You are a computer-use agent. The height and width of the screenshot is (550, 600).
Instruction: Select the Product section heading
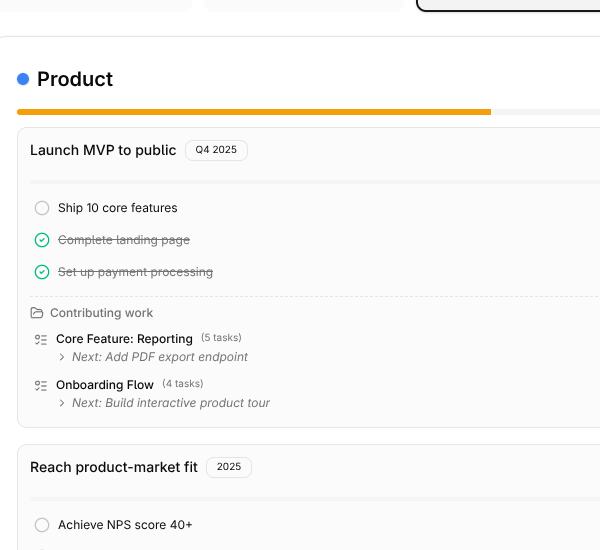(x=75, y=79)
